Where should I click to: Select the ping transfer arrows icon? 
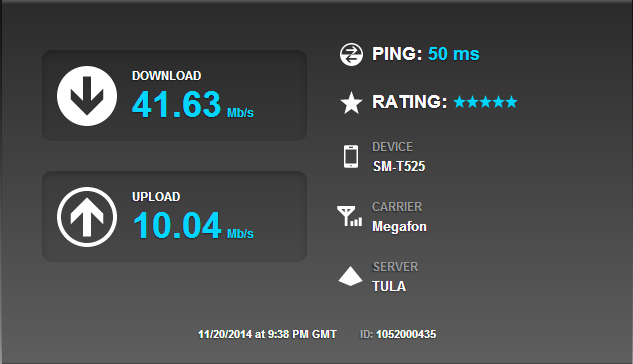pyautogui.click(x=351, y=54)
